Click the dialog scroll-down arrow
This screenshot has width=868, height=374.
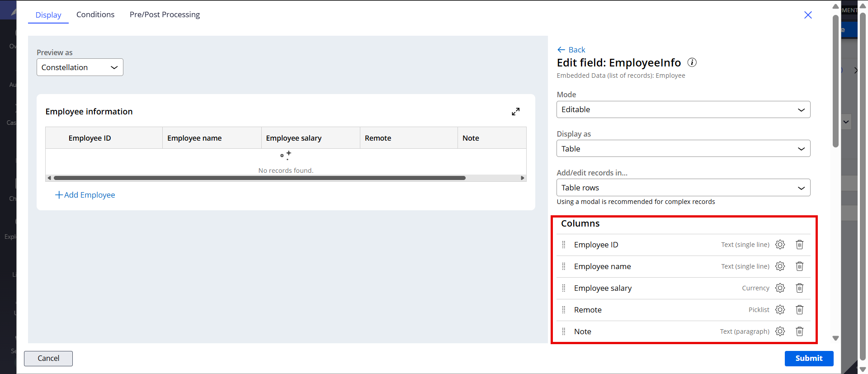point(835,338)
